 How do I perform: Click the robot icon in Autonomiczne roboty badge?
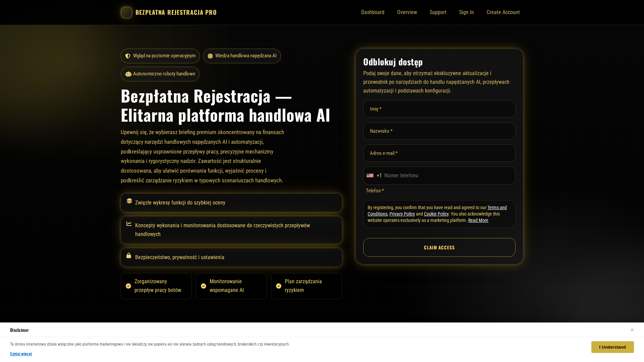click(x=128, y=74)
